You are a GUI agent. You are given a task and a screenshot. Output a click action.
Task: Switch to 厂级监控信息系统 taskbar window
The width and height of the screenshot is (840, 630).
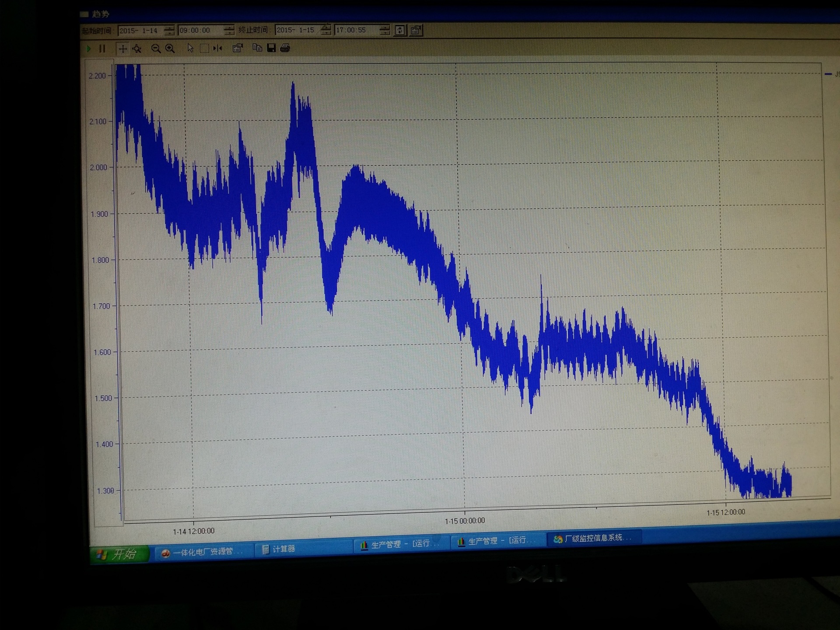(593, 538)
